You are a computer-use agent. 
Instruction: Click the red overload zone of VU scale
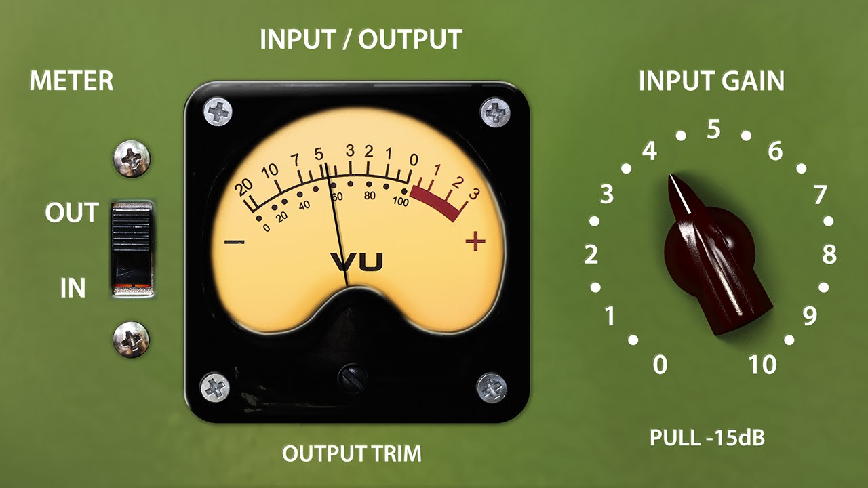tap(439, 199)
